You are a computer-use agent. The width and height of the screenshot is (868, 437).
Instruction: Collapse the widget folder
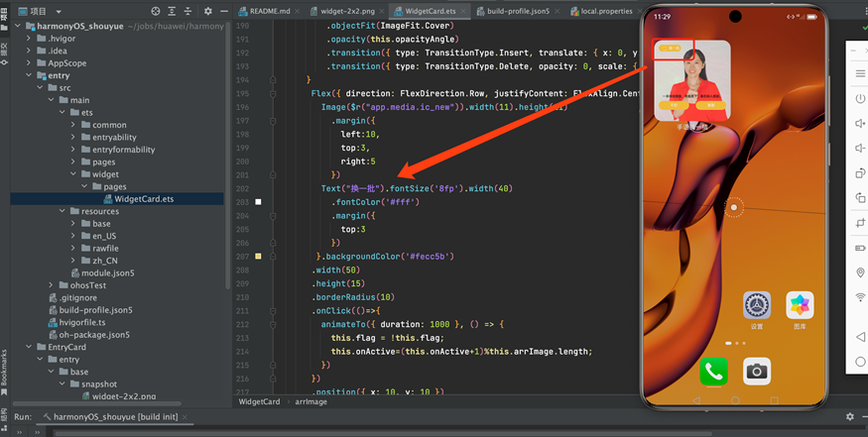pyautogui.click(x=73, y=173)
